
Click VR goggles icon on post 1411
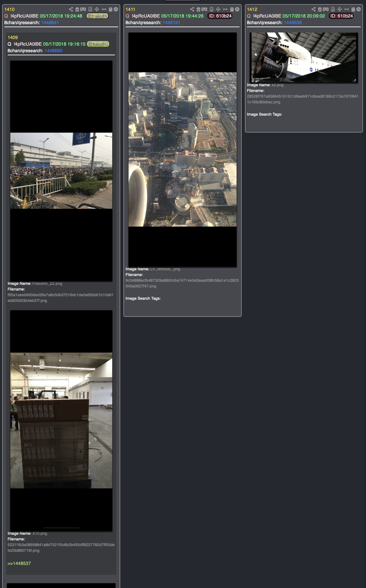point(204,9)
